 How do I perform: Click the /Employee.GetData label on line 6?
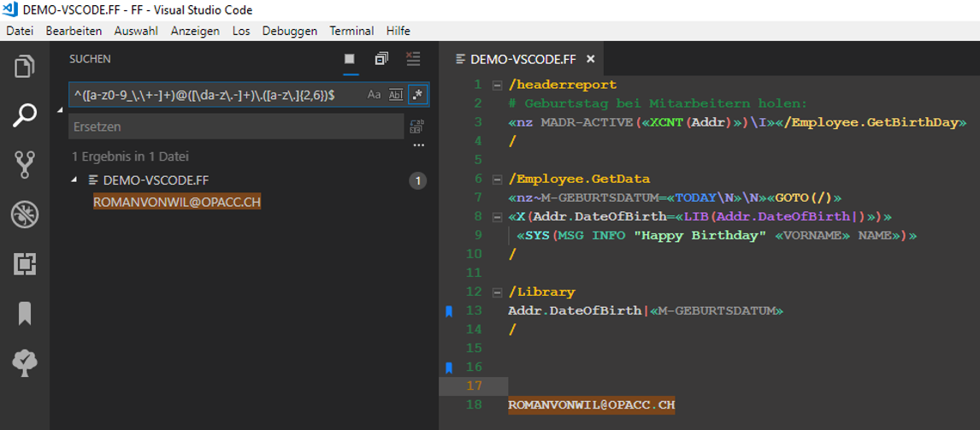point(580,180)
